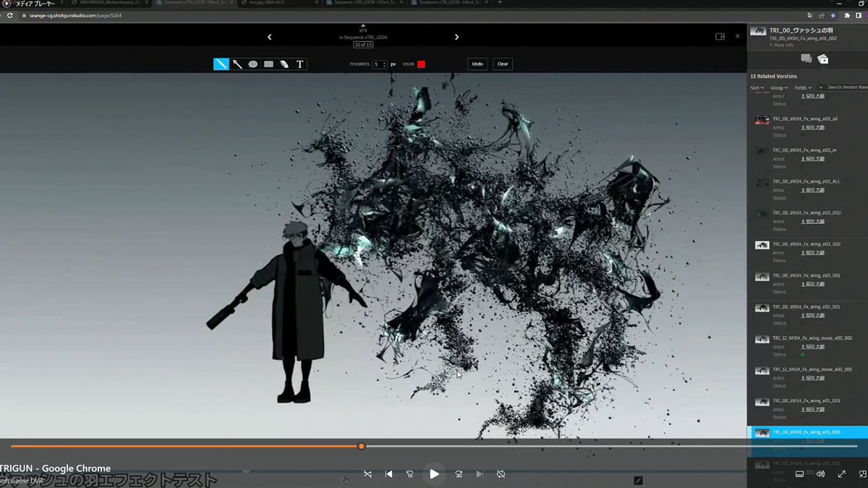Go to the previous version with left arrow
The image size is (868, 488).
click(270, 37)
